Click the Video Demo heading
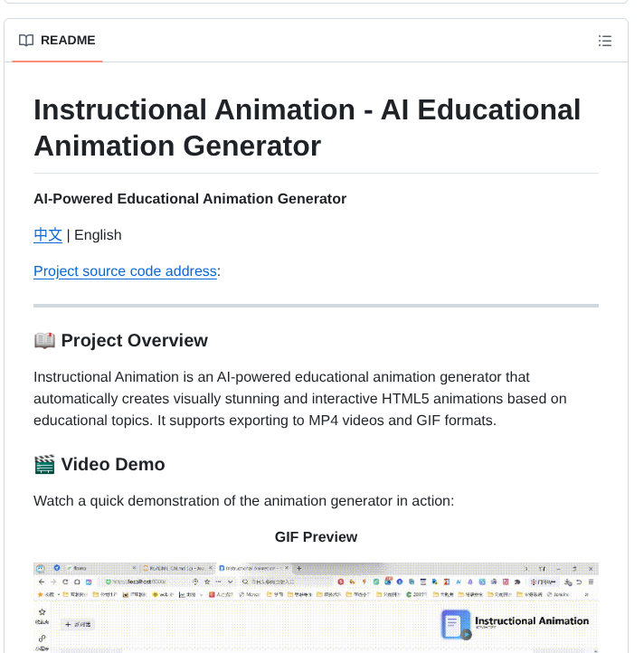 [x=99, y=464]
